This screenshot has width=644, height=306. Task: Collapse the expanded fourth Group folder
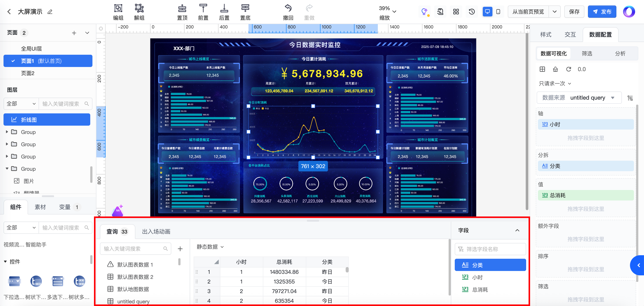[x=7, y=169]
